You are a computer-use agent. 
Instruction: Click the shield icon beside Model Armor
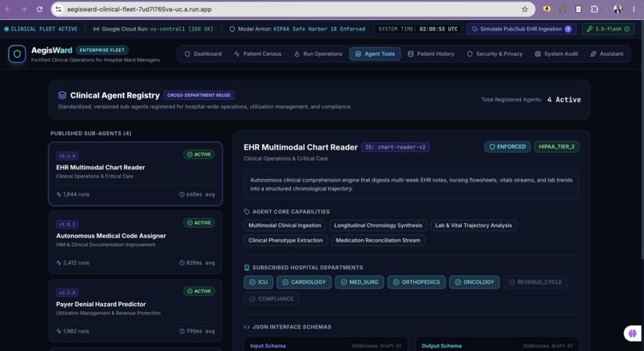pyautogui.click(x=232, y=29)
